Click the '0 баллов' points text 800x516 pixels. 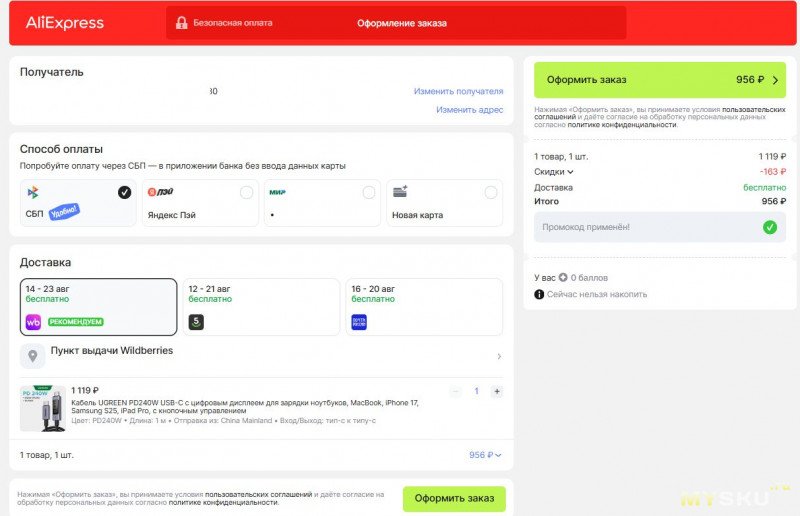pyautogui.click(x=589, y=278)
